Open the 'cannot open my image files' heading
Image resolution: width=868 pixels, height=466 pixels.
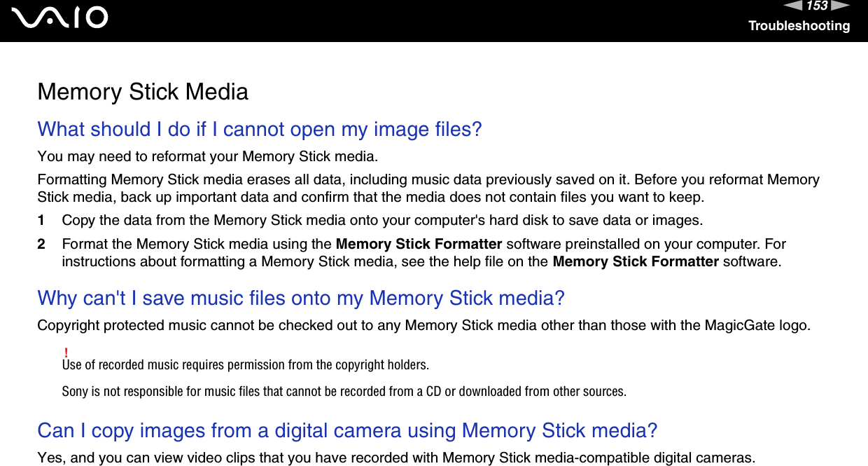pyautogui.click(x=260, y=129)
